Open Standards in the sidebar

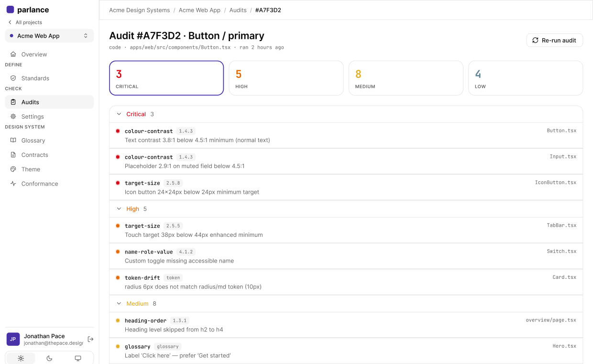[x=49, y=78]
